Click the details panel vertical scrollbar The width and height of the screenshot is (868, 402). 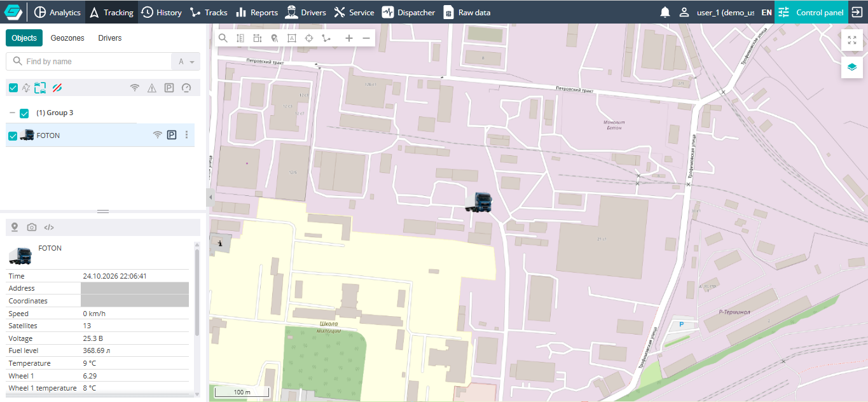196,292
